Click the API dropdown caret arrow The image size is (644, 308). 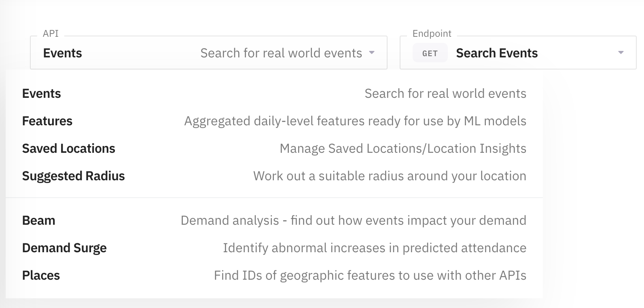tap(372, 53)
